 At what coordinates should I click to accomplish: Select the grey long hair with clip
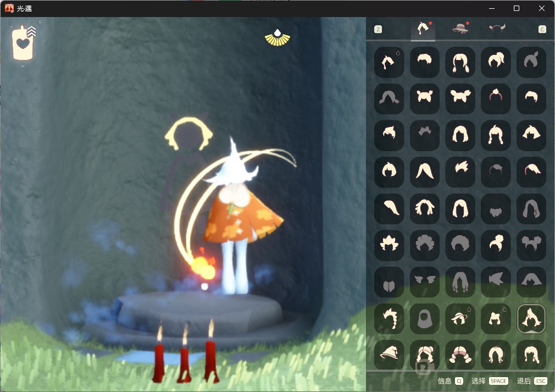click(531, 208)
